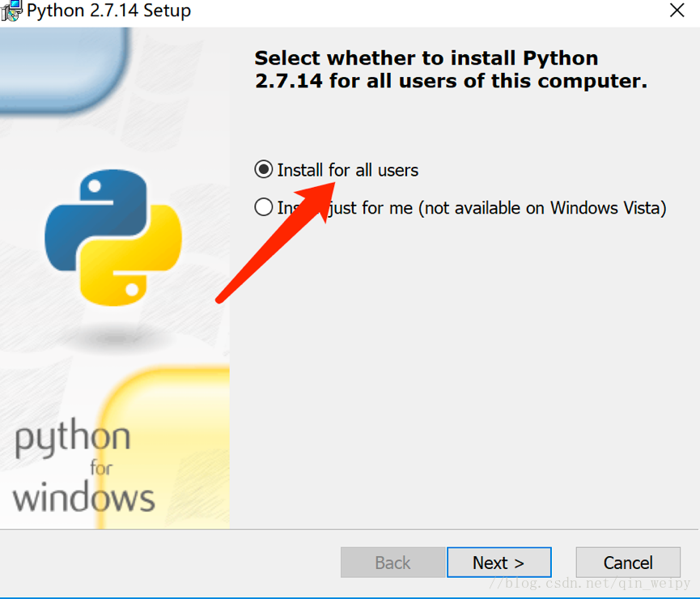This screenshot has width=700, height=599.
Task: Click the yellow lower half of Python logo
Action: click(131, 256)
